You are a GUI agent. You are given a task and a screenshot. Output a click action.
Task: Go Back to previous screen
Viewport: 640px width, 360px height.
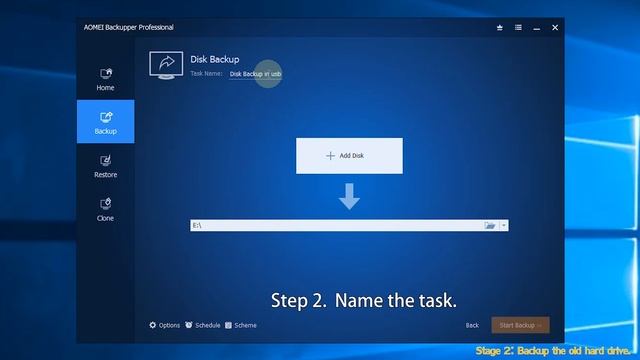click(472, 325)
